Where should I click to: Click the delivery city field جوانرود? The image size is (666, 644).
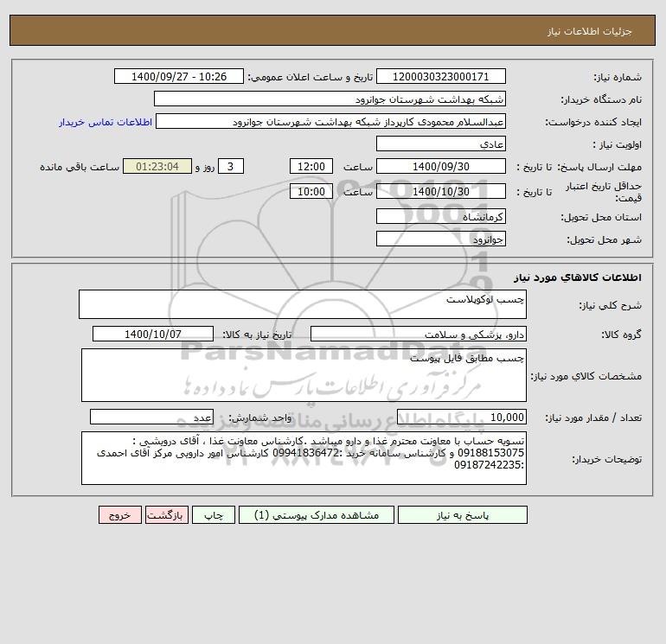[x=441, y=239]
